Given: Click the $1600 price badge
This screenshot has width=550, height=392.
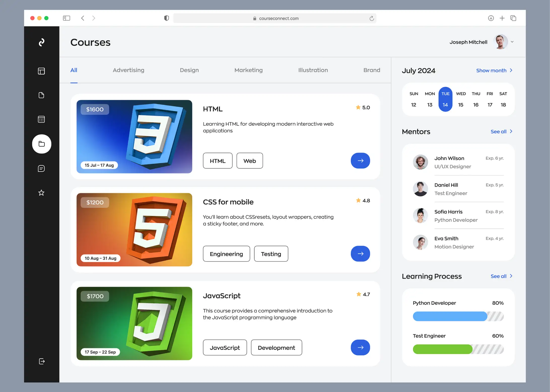Looking at the screenshot, I should (95, 109).
